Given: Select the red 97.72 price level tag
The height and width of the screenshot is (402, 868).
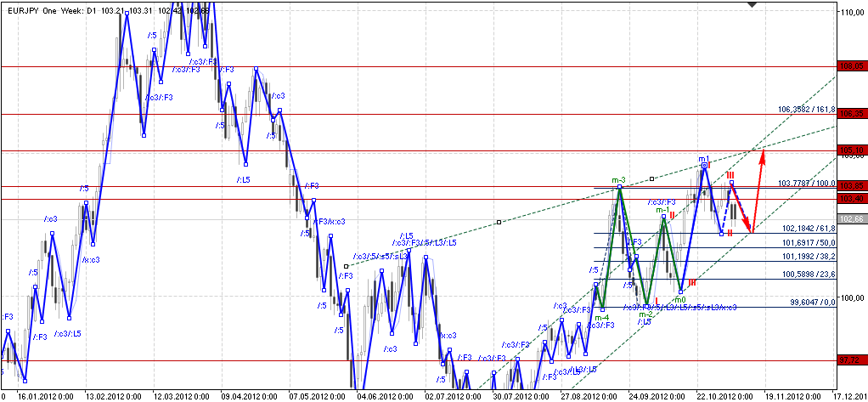Looking at the screenshot, I should 851,360.
